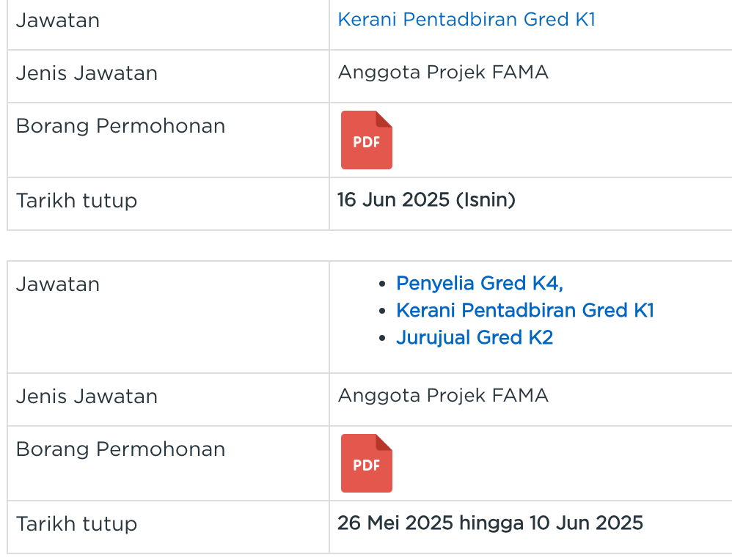Click Anggota Projek FAMA in the first table
The height and width of the screenshot is (560, 732).
coord(443,73)
